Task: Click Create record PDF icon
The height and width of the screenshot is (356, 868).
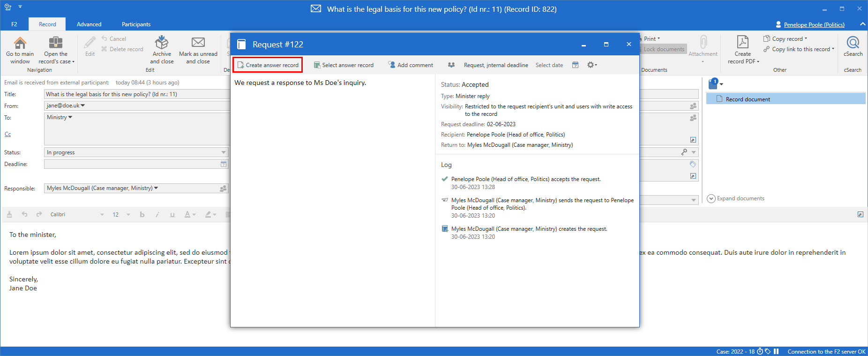Action: tap(743, 42)
